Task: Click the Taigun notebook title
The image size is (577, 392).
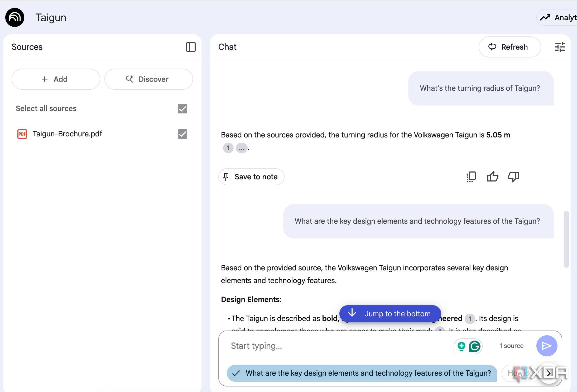Action: click(51, 17)
